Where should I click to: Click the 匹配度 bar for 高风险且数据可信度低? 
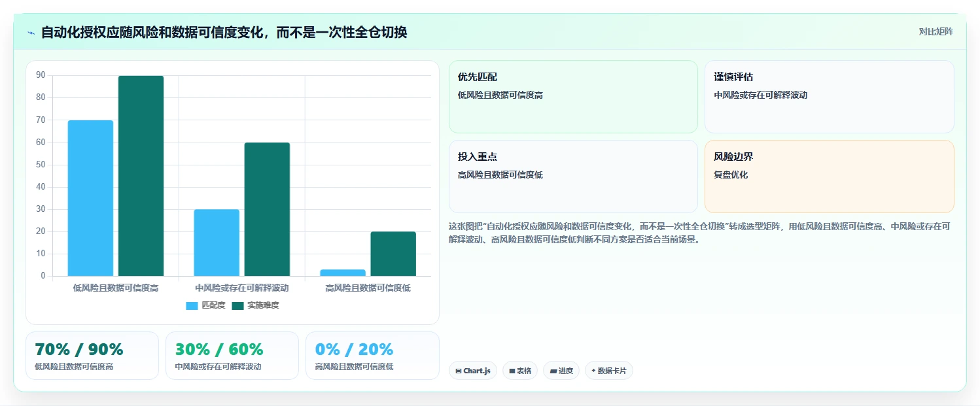343,273
